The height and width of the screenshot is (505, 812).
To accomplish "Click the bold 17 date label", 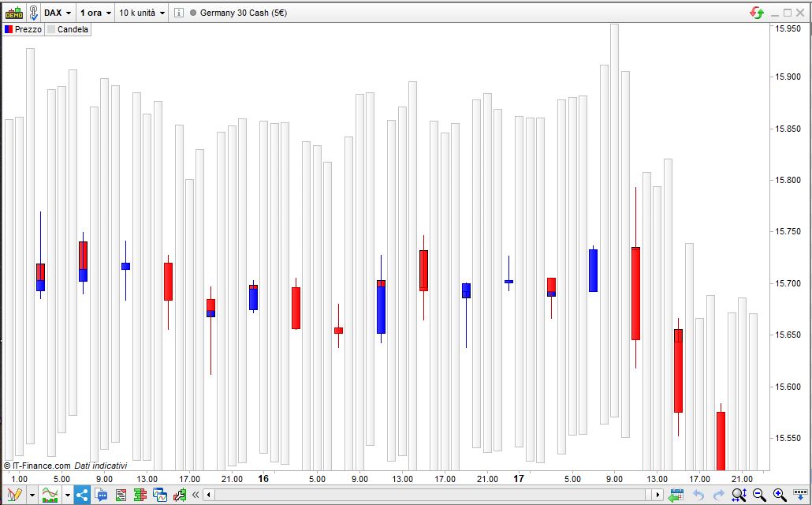I will click(519, 479).
